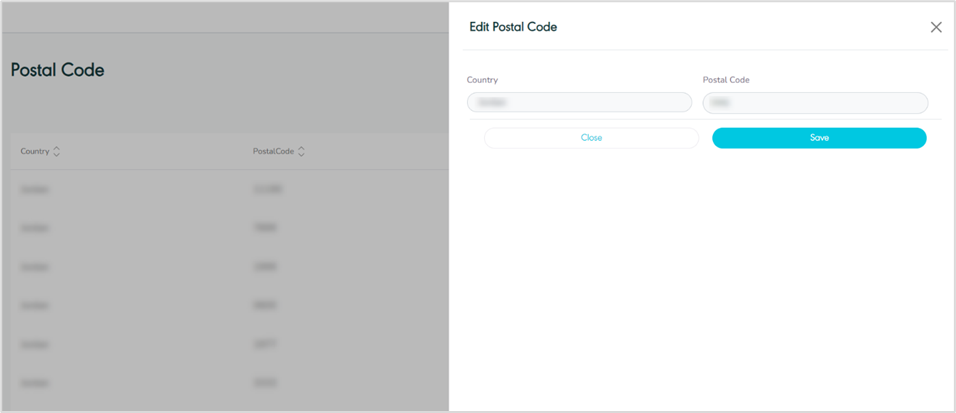The image size is (956, 413).
Task: Click the sort arrows next to Country header
Action: pyautogui.click(x=57, y=152)
